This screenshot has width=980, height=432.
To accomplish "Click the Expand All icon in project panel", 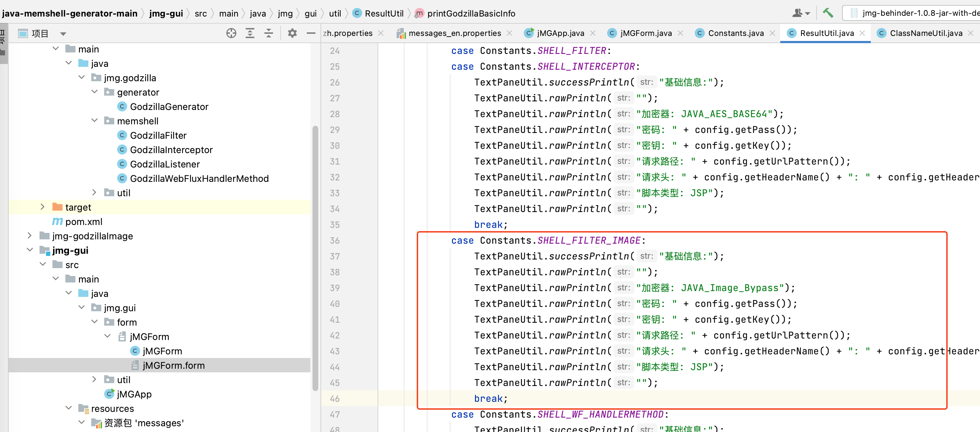I will click(x=250, y=33).
